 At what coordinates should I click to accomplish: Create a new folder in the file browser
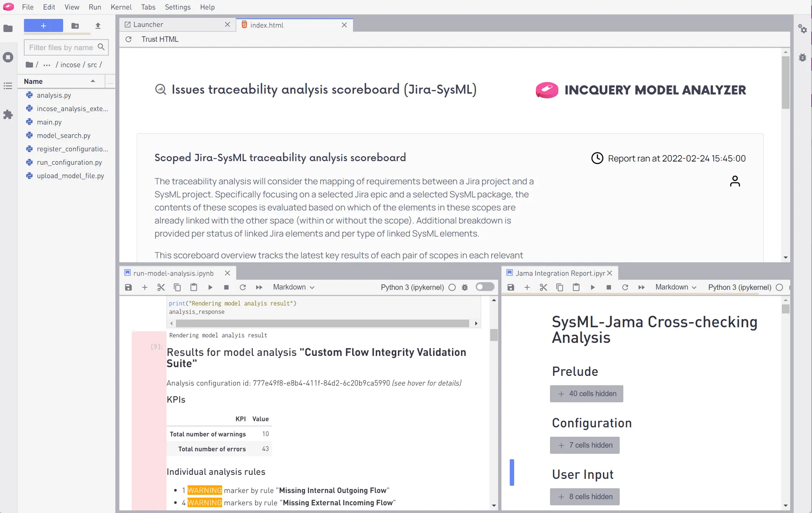coord(75,26)
